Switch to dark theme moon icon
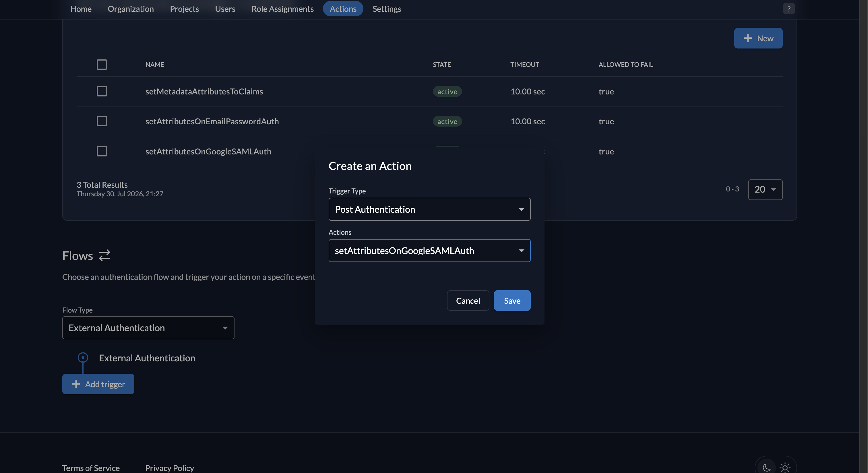This screenshot has height=473, width=868. (767, 467)
